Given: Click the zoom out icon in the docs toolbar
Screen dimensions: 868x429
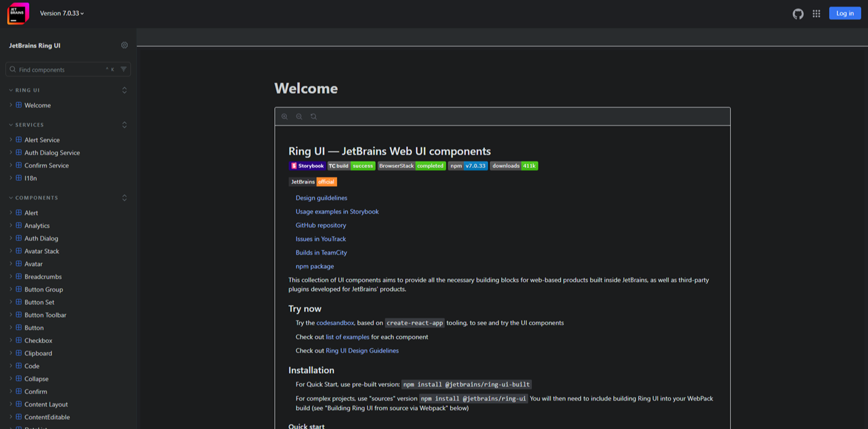Looking at the screenshot, I should 299,116.
